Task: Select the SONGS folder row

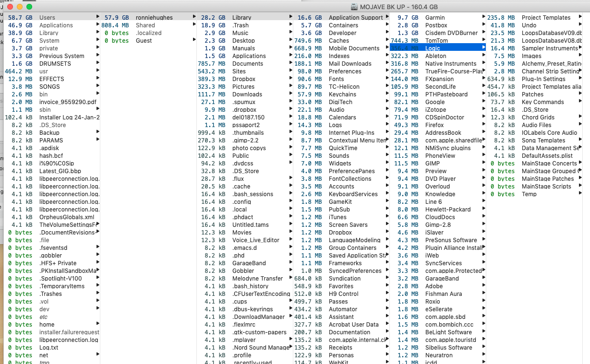Action: [x=52, y=87]
